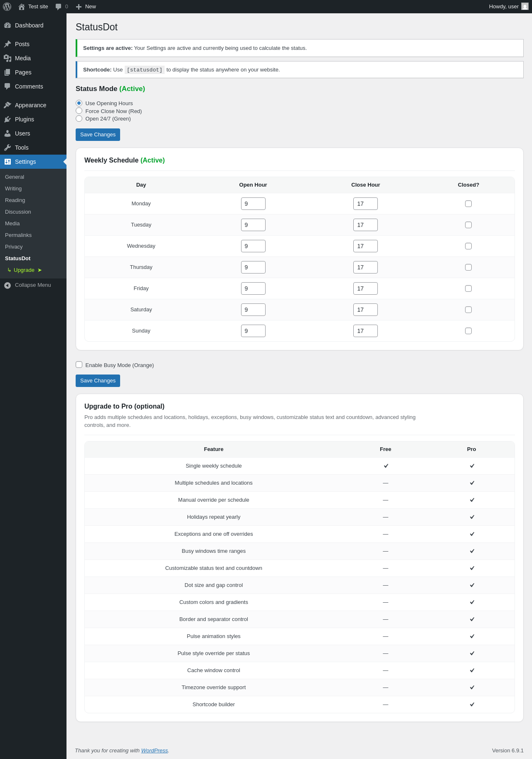
Task: Select the Force Close Now (Red) option
Action: [79, 111]
